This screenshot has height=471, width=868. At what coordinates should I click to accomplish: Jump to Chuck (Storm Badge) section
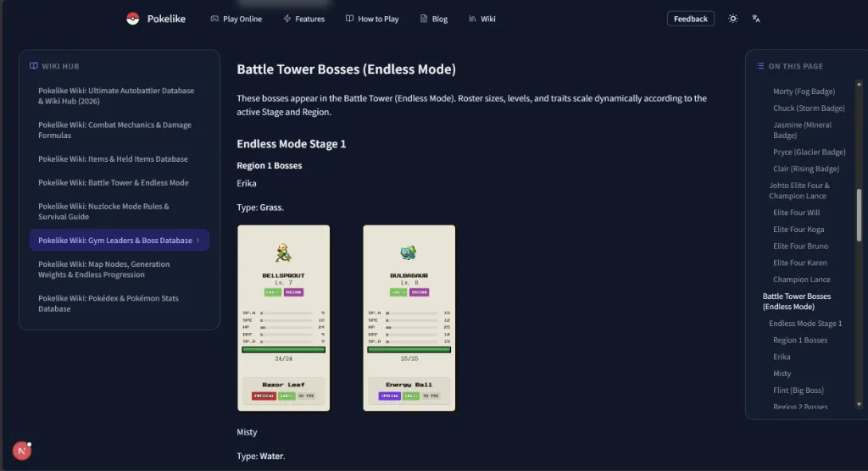tap(809, 108)
